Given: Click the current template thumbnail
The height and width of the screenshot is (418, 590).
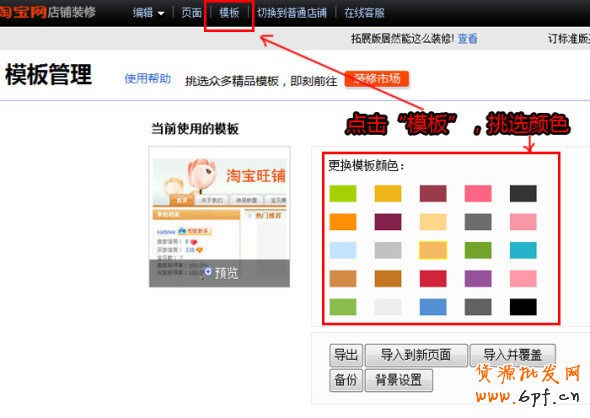Looking at the screenshot, I should (x=219, y=217).
